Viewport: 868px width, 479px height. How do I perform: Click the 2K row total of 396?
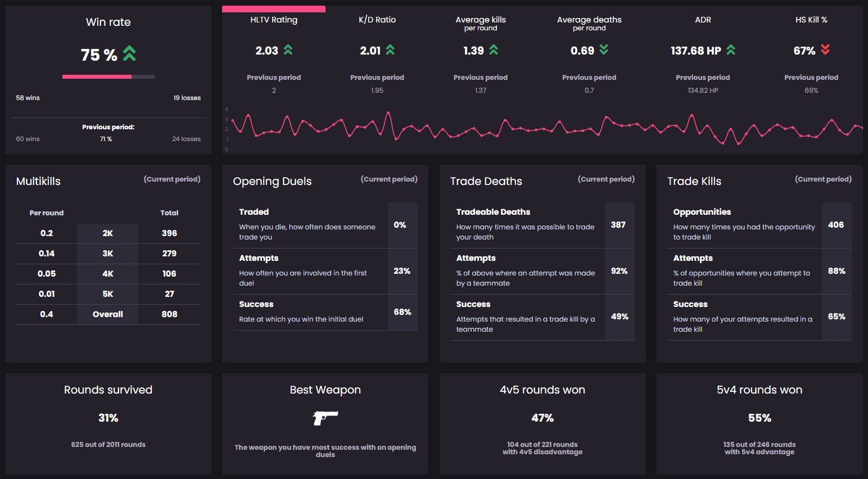pyautogui.click(x=169, y=233)
